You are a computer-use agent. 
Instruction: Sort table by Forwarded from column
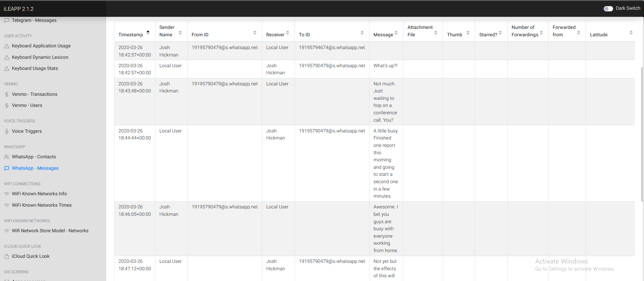[x=567, y=31]
